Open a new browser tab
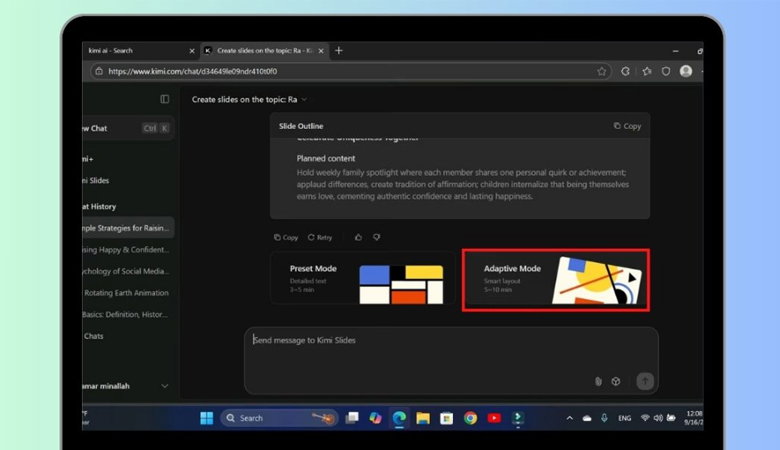The height and width of the screenshot is (450, 780). (x=339, y=51)
